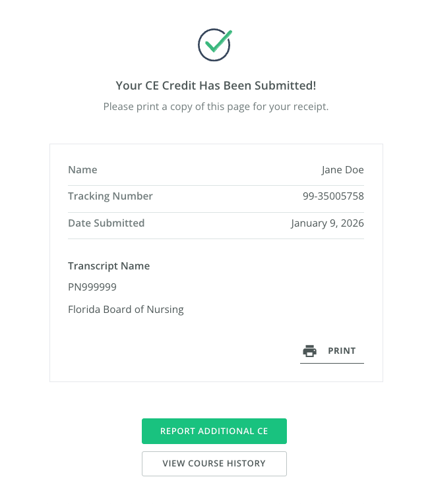Click the word 'Florida' in the board name
432x504 pixels.
click(84, 309)
